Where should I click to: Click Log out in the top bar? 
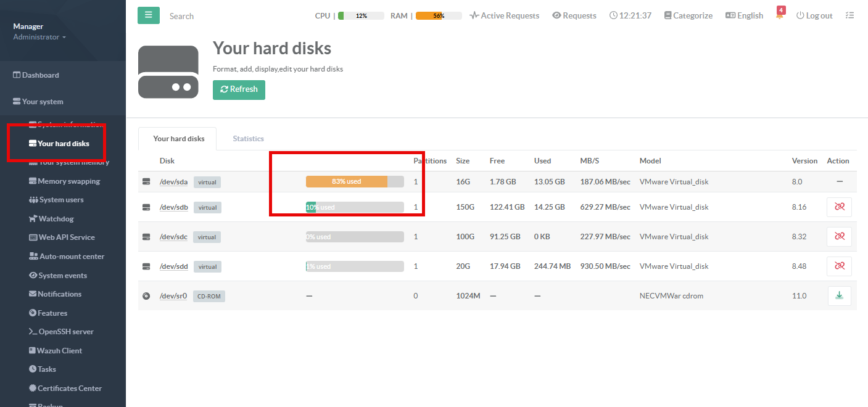click(x=814, y=15)
